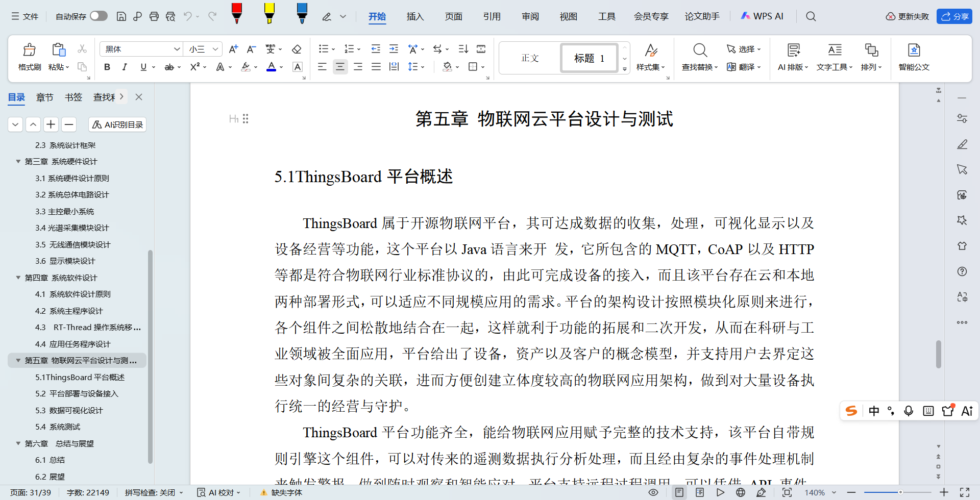Toggle bold formatting
This screenshot has width=980, height=500.
point(107,67)
